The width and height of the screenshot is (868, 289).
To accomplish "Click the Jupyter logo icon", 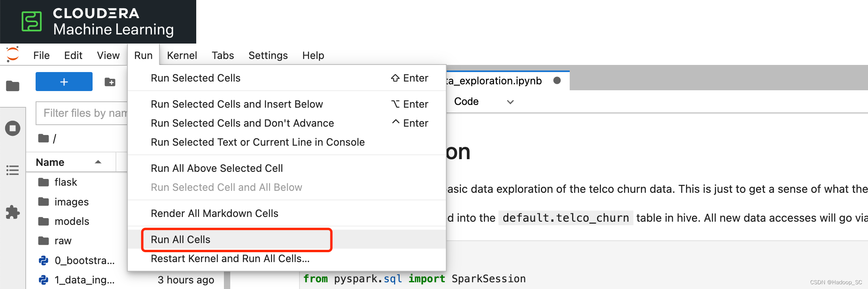I will point(13,54).
